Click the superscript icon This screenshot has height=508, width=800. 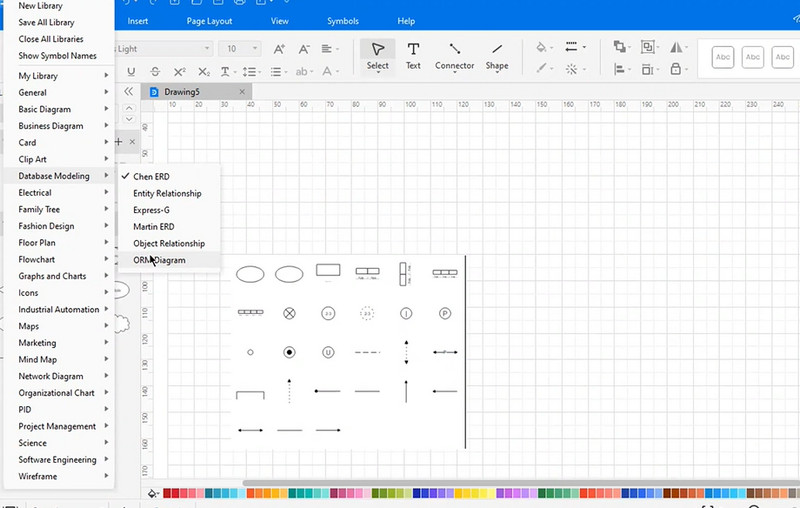coord(180,71)
